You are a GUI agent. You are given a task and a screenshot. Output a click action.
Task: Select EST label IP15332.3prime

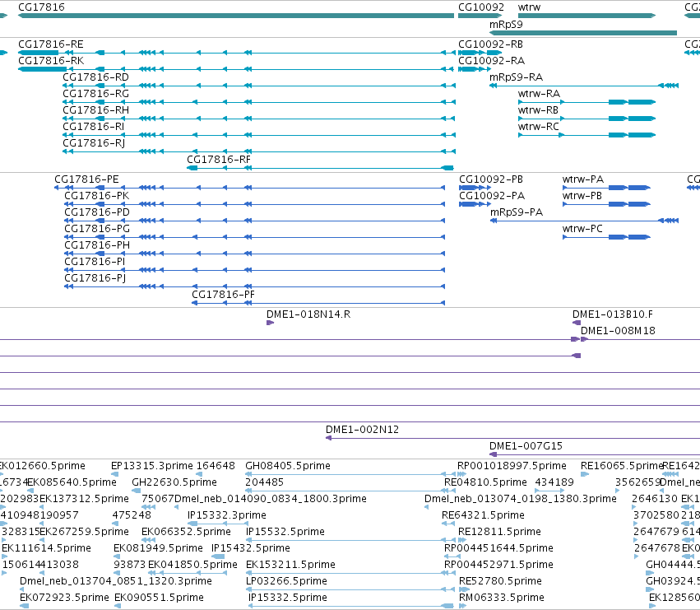tap(227, 515)
